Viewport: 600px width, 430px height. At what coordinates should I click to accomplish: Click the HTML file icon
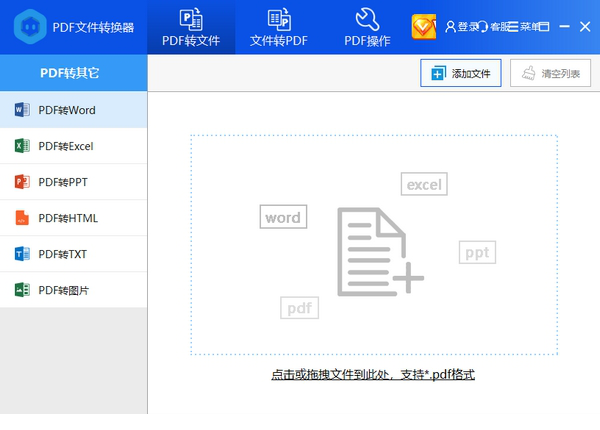[22, 218]
